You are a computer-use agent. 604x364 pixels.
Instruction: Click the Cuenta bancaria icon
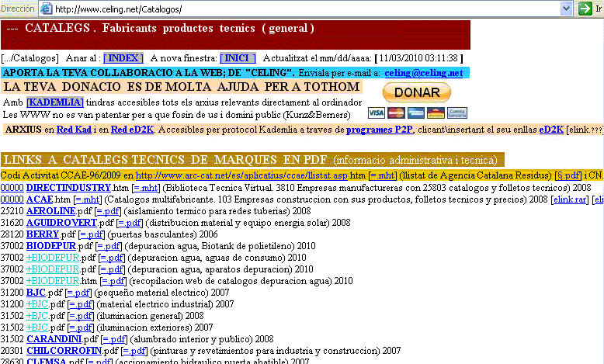point(456,113)
